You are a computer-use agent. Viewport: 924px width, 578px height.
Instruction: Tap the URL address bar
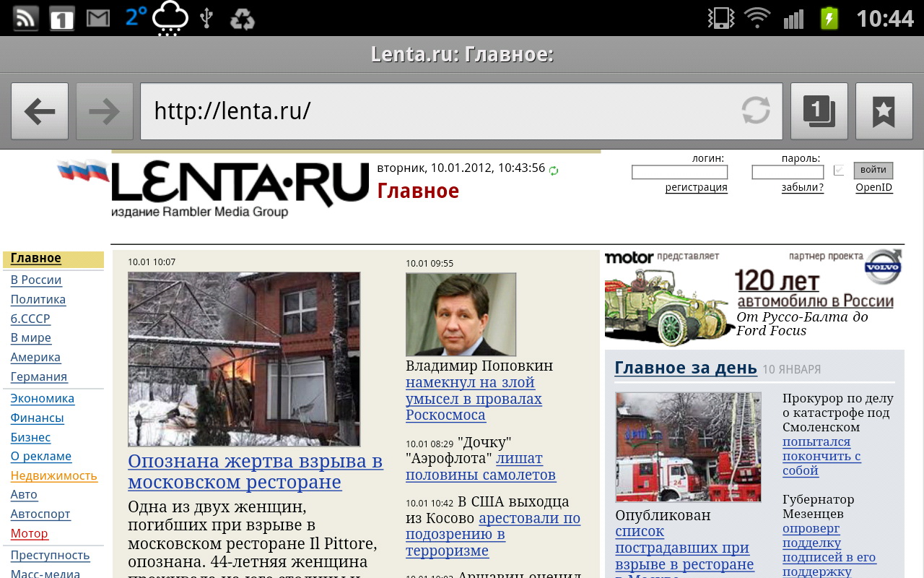[x=440, y=111]
